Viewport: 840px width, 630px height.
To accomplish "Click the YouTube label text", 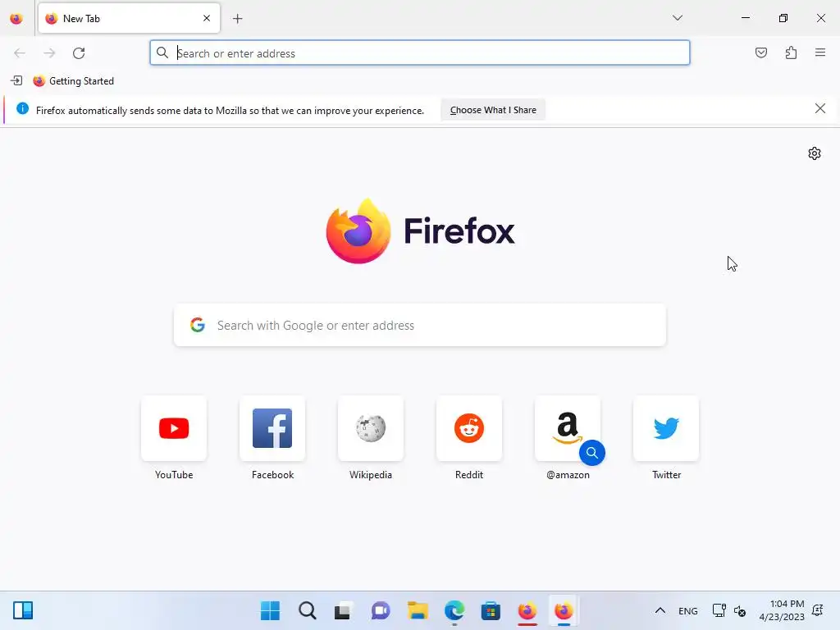I will tap(174, 475).
